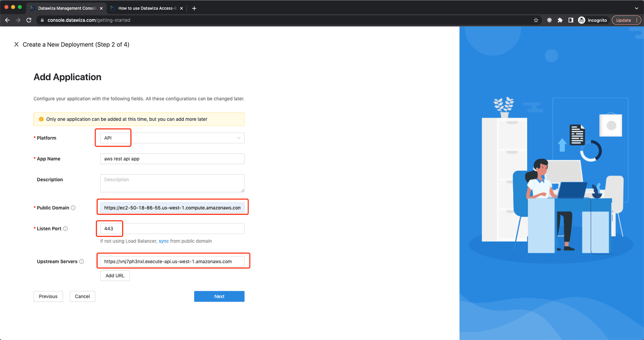Screen dimensions: 644x340
Task: Click the sync link
Action: coord(164,241)
